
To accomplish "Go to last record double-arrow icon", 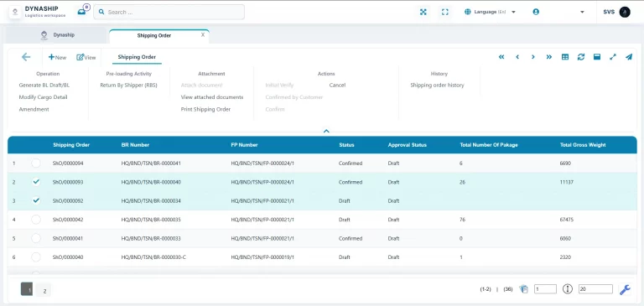I will tap(549, 57).
